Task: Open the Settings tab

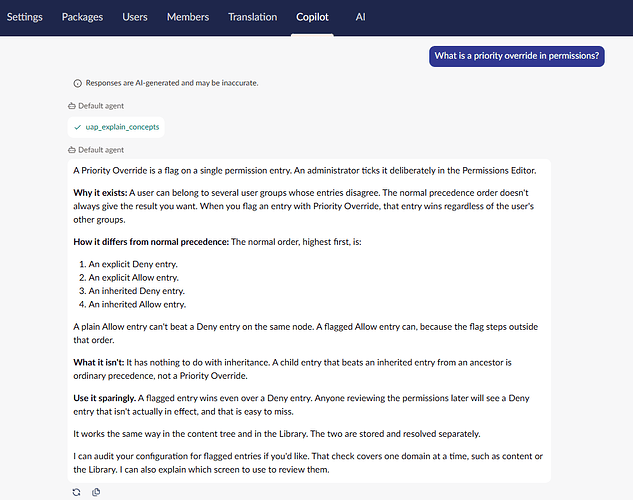Action: pyautogui.click(x=25, y=17)
